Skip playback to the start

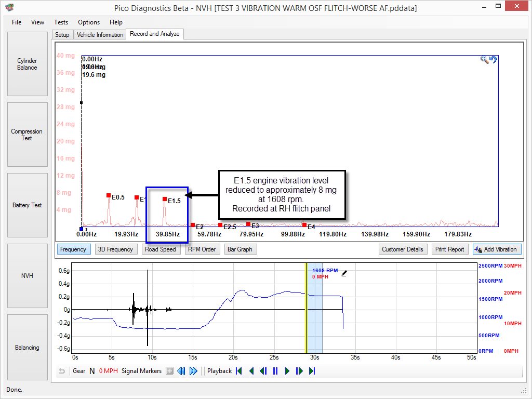(239, 371)
